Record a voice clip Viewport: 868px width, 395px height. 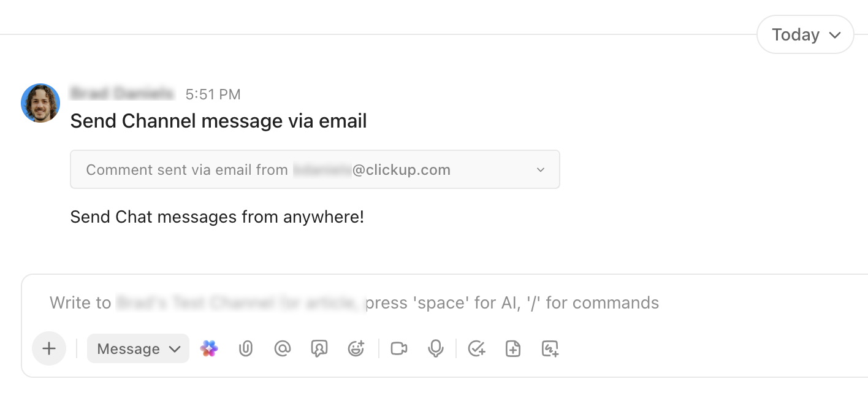(x=435, y=348)
